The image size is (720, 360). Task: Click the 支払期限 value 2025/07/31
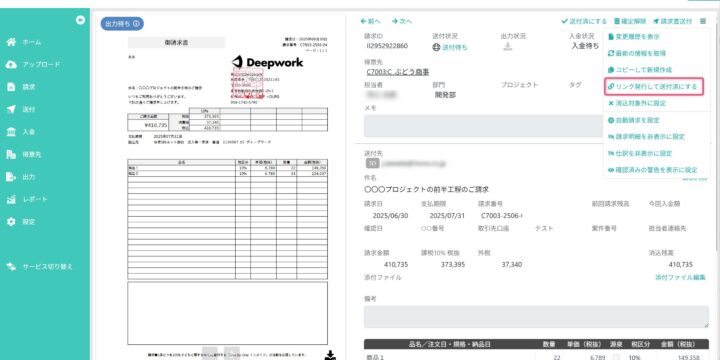click(x=447, y=216)
